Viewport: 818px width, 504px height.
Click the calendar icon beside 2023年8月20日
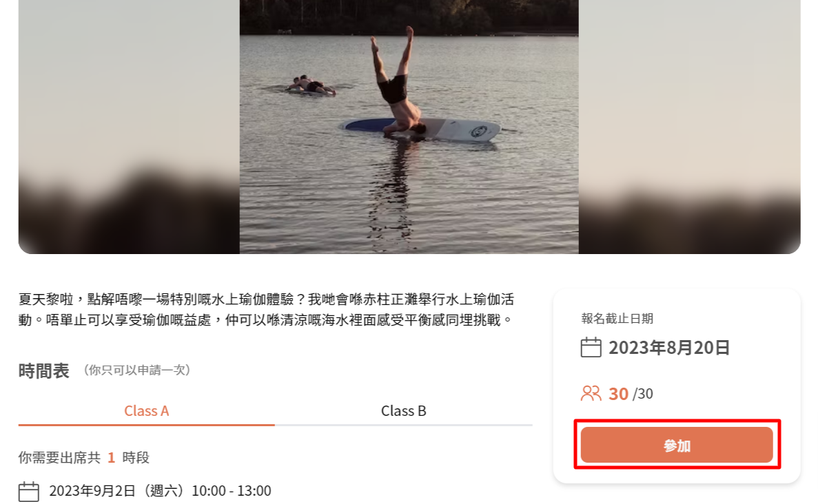point(591,348)
